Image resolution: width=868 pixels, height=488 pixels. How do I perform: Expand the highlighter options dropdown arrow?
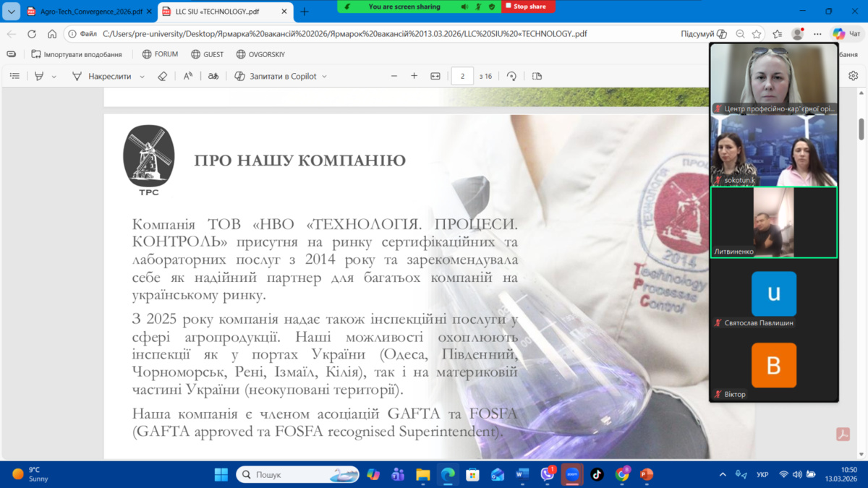click(x=54, y=77)
